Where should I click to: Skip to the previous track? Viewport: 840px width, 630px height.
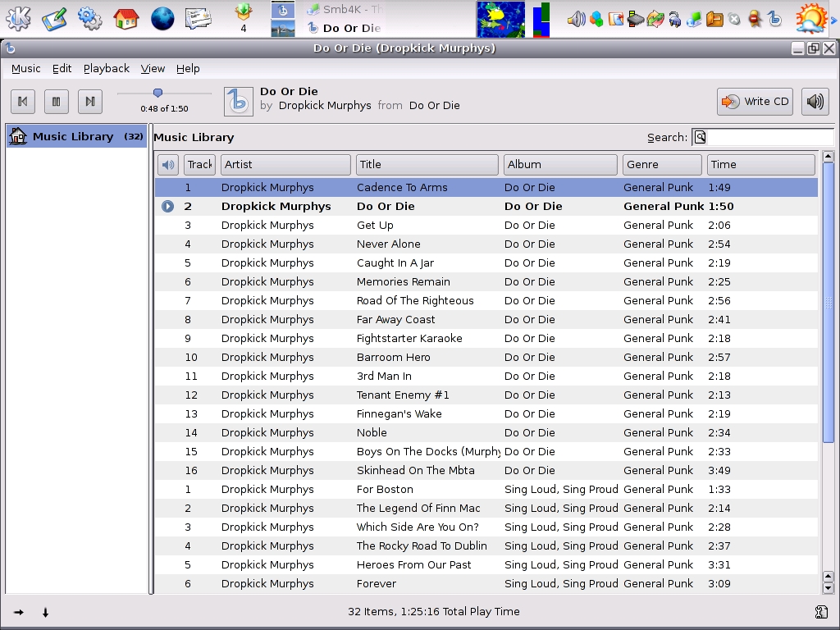[x=23, y=102]
